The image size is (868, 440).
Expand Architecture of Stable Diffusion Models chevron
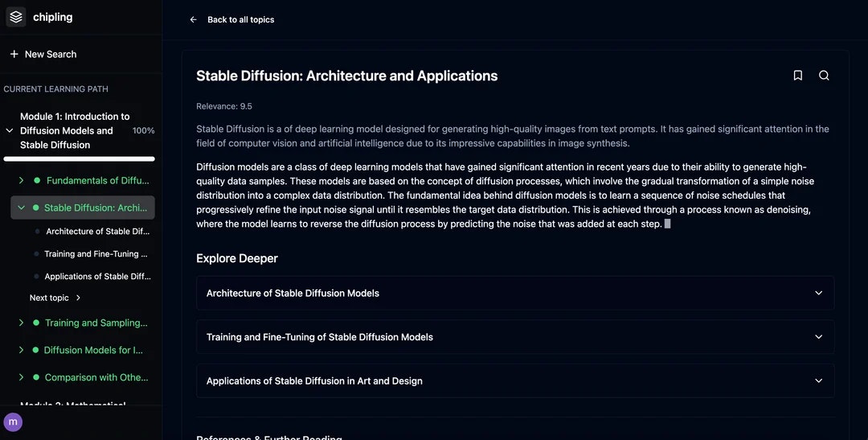click(x=818, y=293)
